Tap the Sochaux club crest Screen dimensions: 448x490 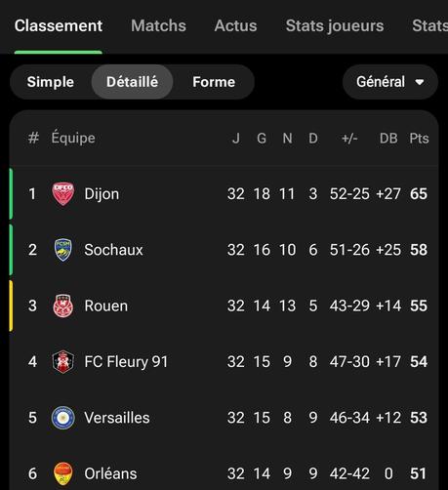point(63,250)
